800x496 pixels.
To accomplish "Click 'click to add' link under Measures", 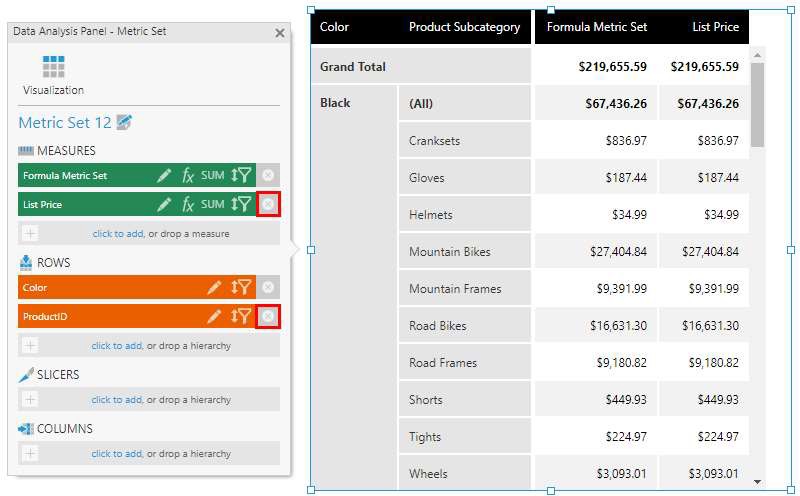I will click(x=118, y=234).
